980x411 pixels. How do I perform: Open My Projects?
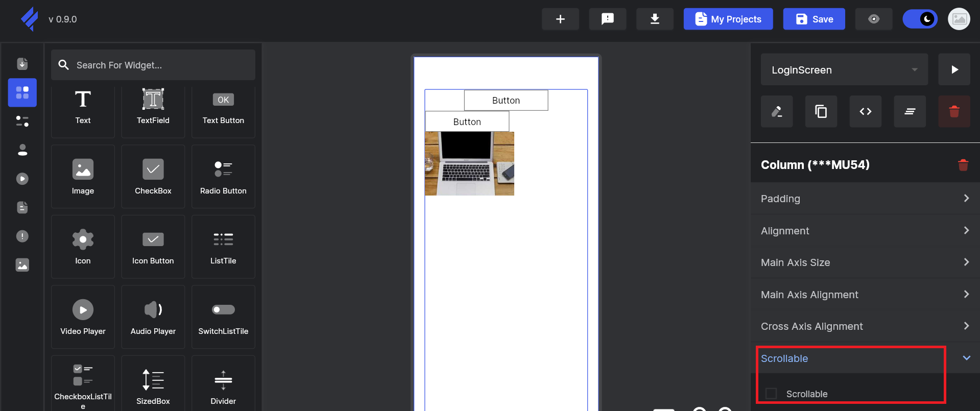point(728,19)
